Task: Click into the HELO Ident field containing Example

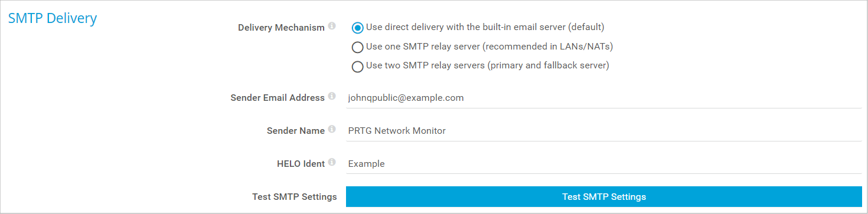Action: tap(603, 164)
